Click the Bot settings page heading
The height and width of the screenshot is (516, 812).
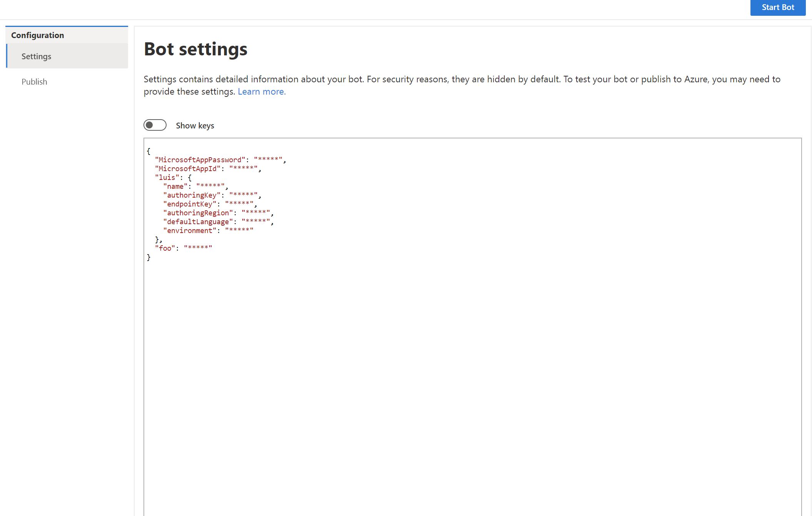pos(195,49)
